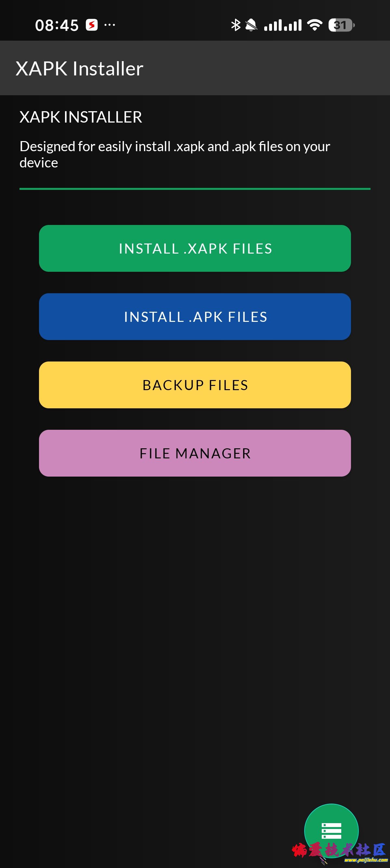
Task: Tap the muted bell notification icon
Action: [x=251, y=25]
